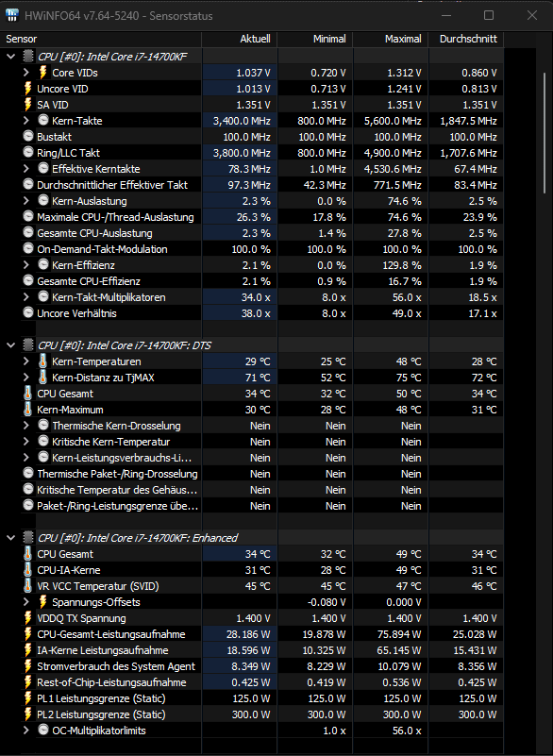Expand the Spannungs-Offsets row
The height and width of the screenshot is (756, 553).
(x=26, y=602)
